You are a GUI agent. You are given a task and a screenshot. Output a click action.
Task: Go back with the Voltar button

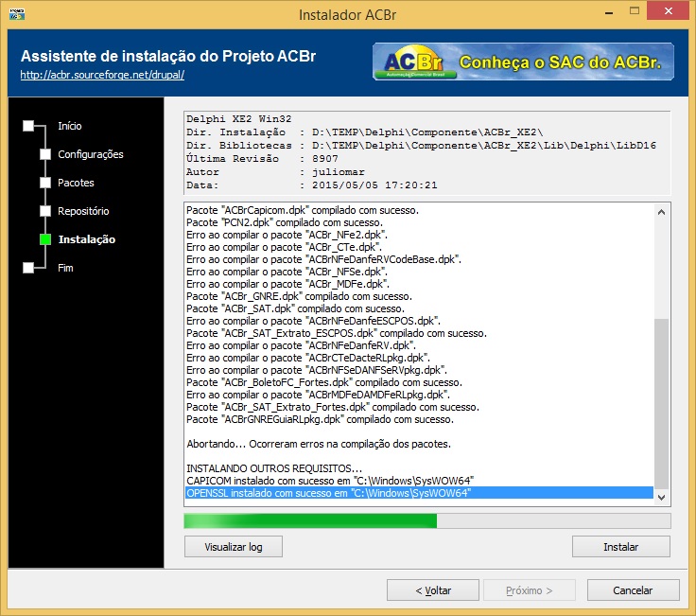(x=433, y=590)
